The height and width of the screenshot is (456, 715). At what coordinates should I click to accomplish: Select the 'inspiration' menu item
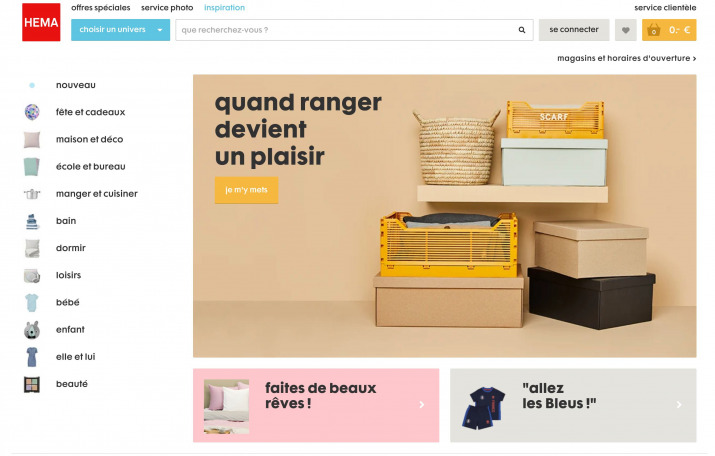[224, 8]
